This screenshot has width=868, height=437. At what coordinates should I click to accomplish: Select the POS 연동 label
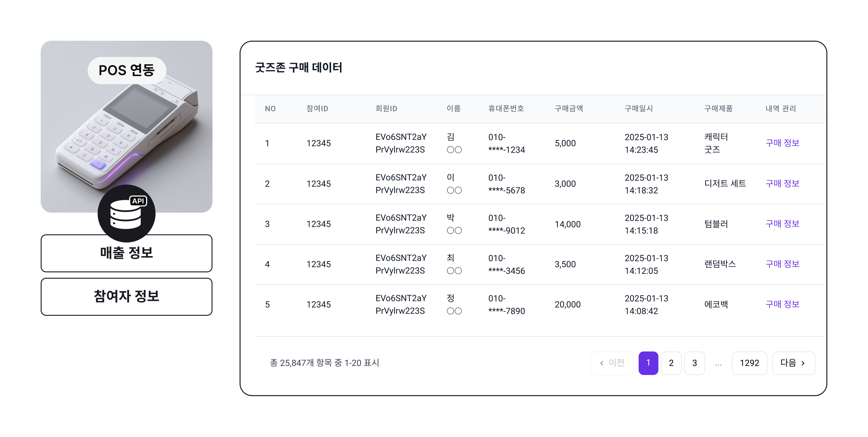[x=127, y=70]
